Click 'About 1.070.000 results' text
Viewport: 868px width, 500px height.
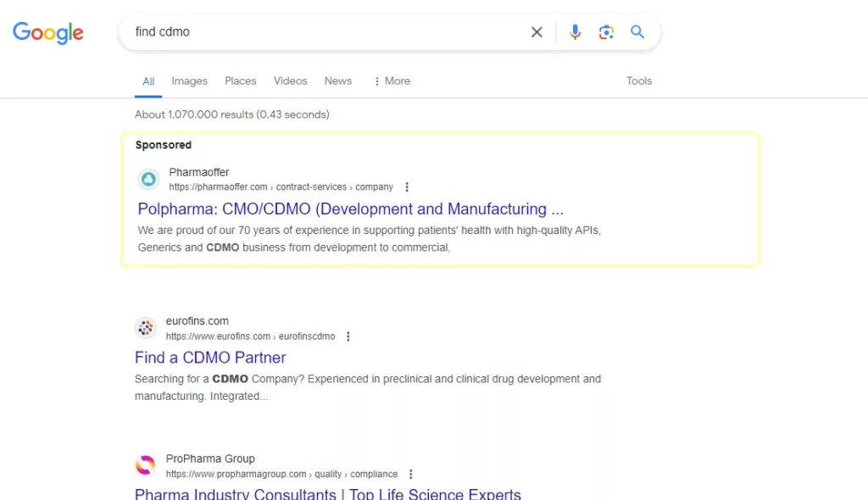coord(232,114)
